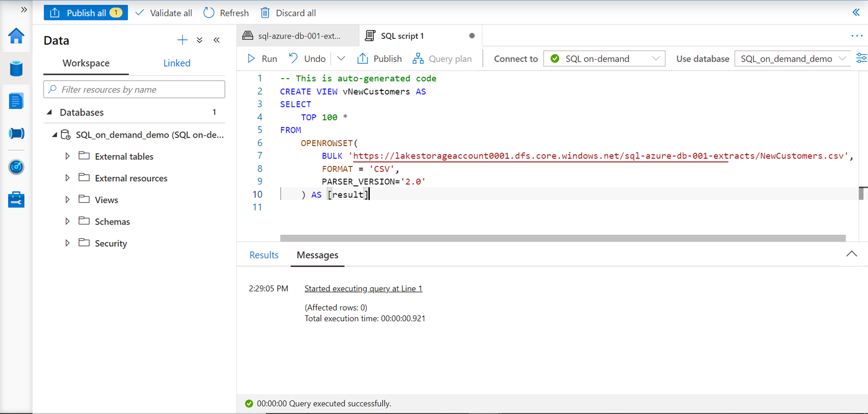Expand the Views folder node

point(68,200)
